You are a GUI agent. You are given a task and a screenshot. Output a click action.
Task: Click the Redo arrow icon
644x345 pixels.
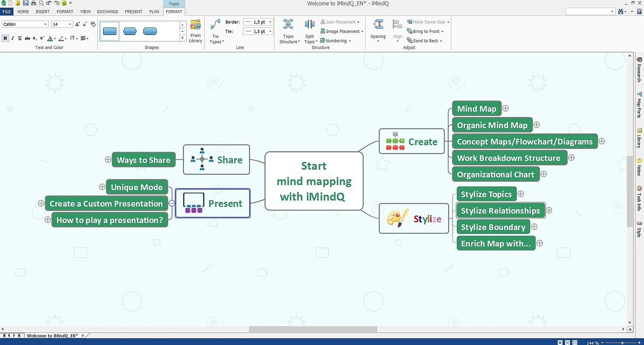(x=56, y=3)
